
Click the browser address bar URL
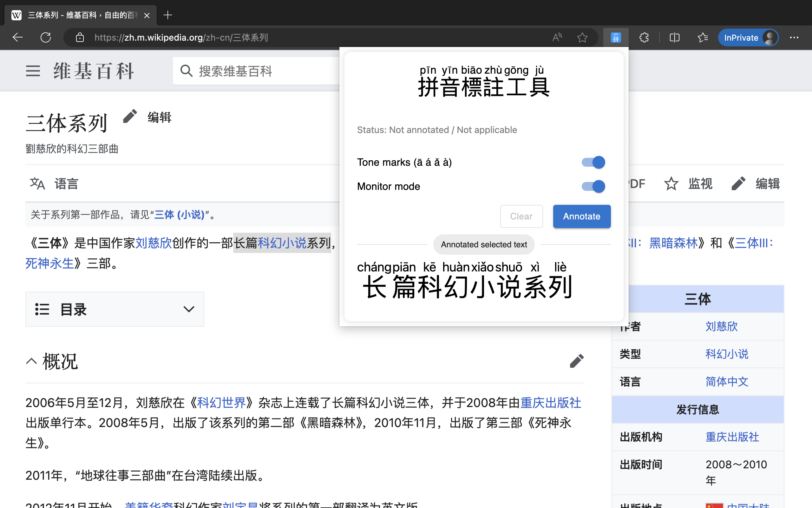(181, 37)
